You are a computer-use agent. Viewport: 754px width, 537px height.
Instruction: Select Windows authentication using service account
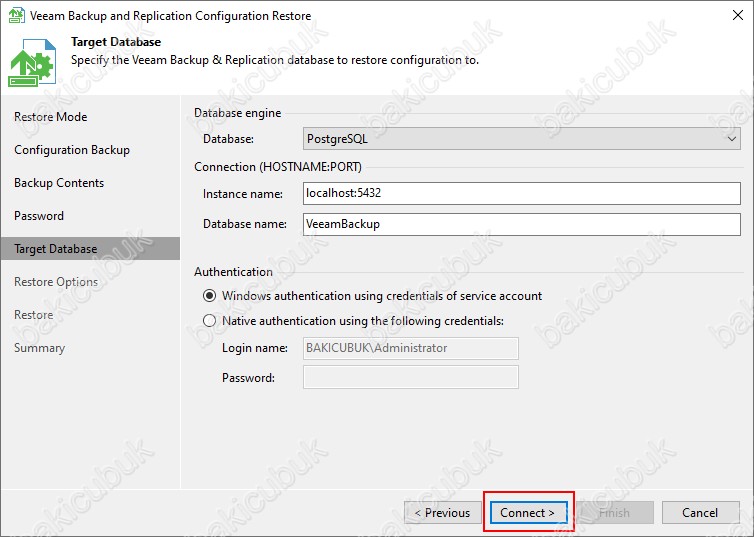pos(209,296)
